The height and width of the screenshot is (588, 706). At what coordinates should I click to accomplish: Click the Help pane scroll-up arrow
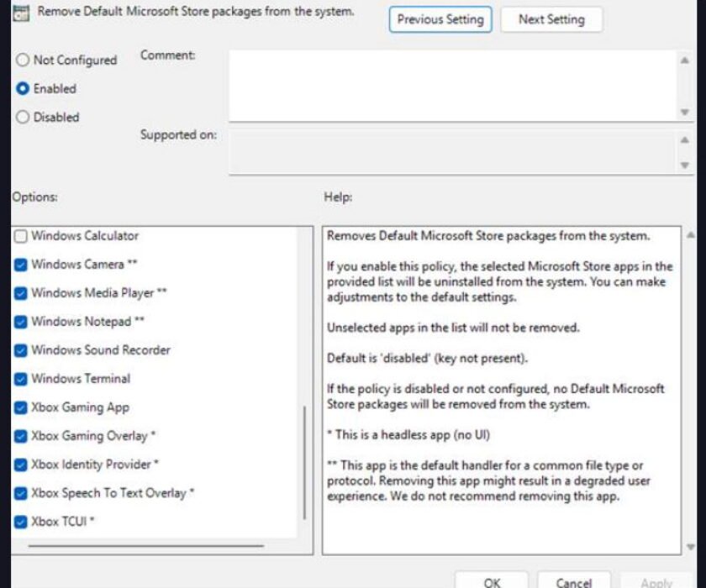[690, 235]
